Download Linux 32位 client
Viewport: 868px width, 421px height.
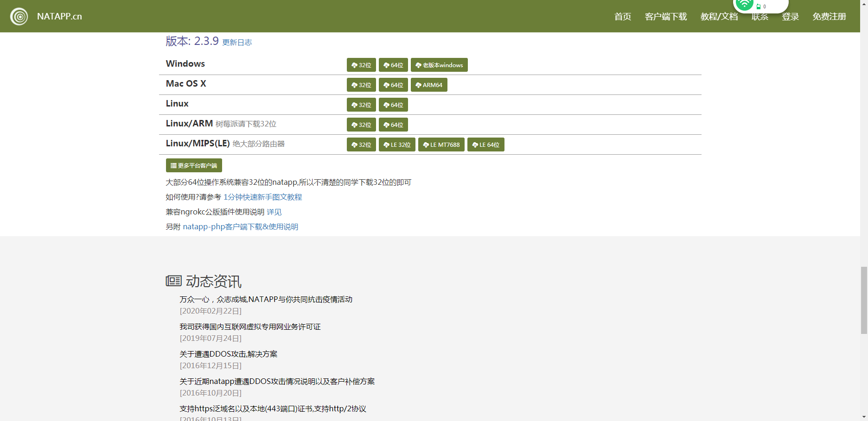tap(361, 105)
